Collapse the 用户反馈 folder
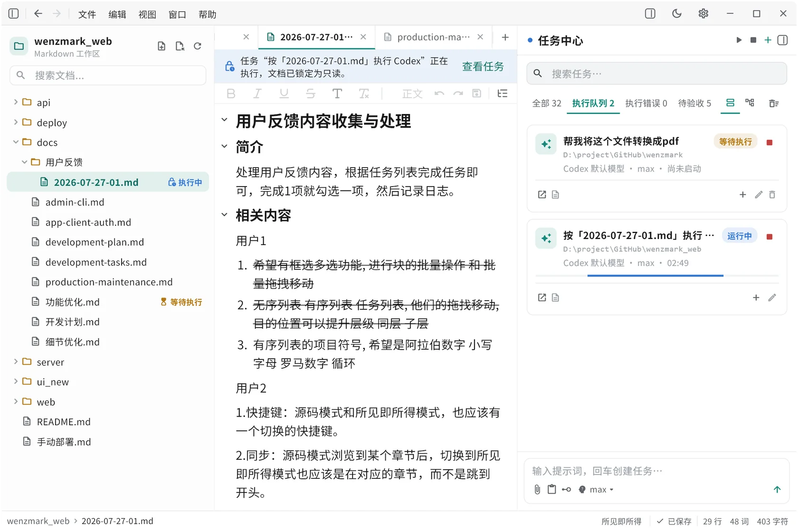 point(24,162)
